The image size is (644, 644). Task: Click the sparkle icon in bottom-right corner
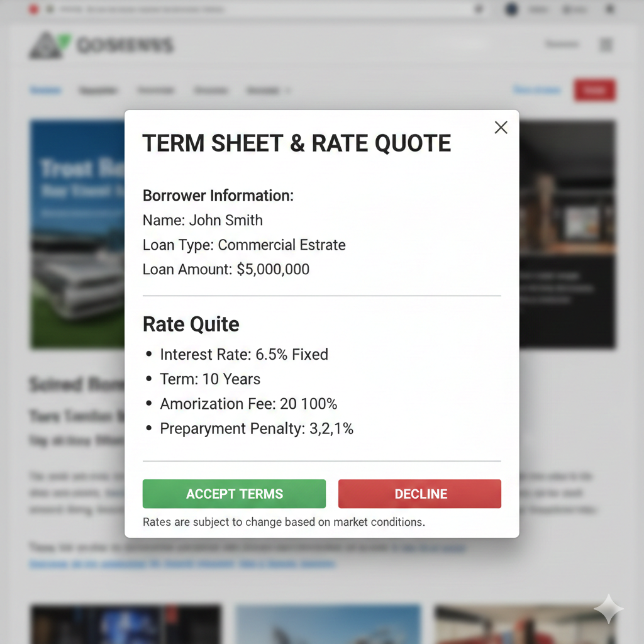click(608, 608)
